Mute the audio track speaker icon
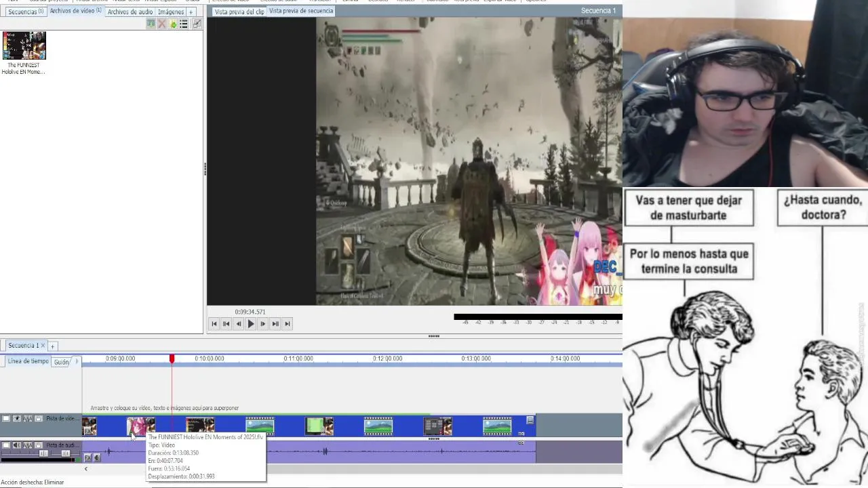868x488 pixels. click(x=17, y=445)
